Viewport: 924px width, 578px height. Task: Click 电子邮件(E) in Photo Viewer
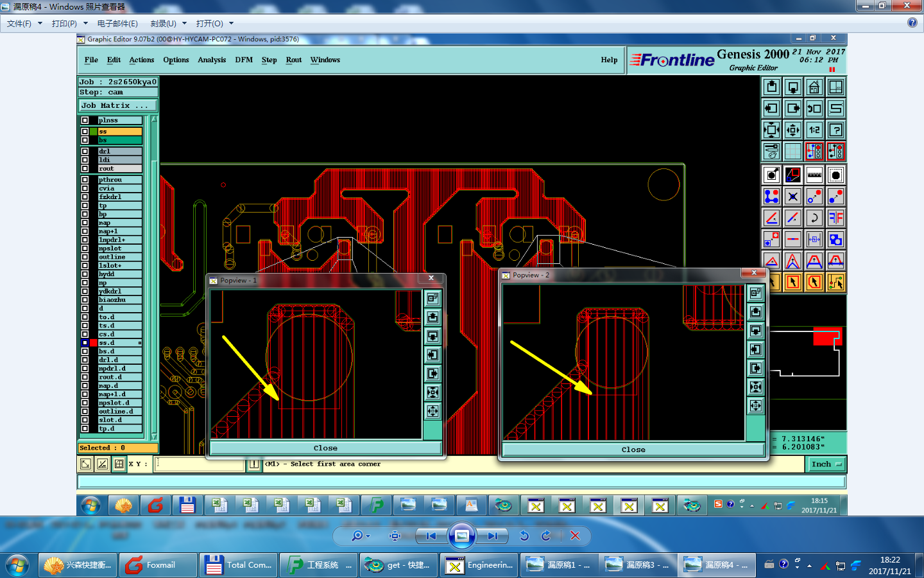[117, 23]
